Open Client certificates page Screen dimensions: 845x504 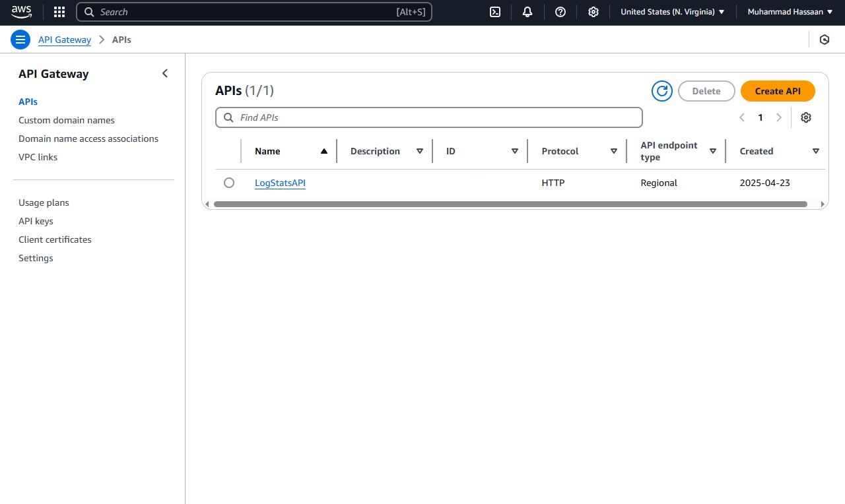55,239
